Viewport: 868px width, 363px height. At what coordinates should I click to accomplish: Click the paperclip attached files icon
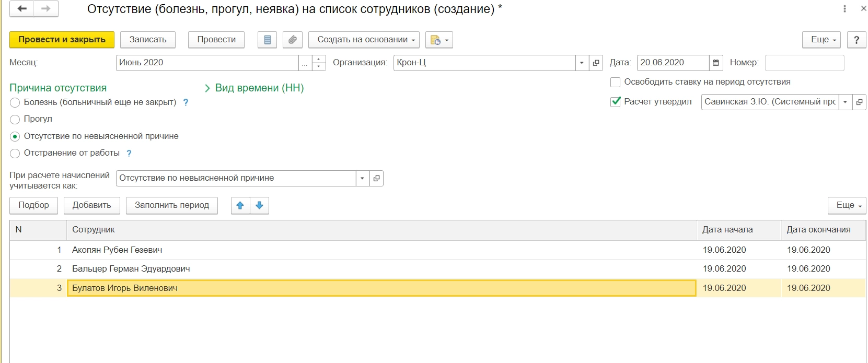(x=293, y=40)
